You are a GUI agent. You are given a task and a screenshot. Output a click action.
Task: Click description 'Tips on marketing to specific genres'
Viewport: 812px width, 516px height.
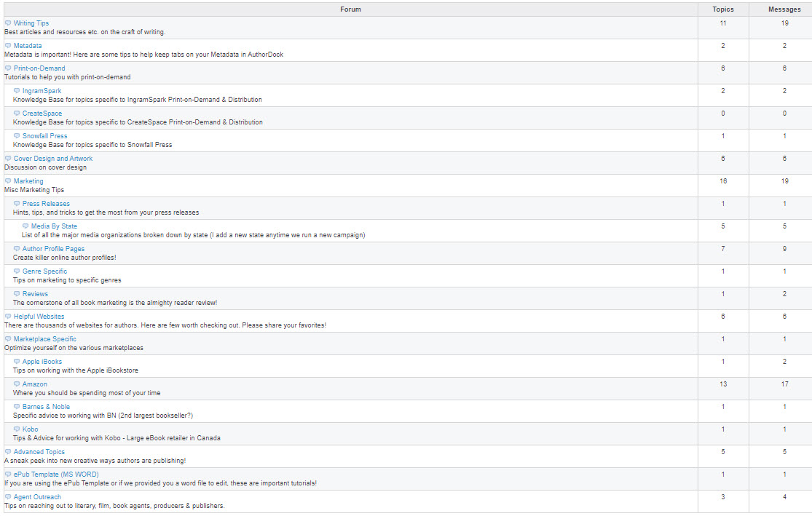[x=67, y=280]
